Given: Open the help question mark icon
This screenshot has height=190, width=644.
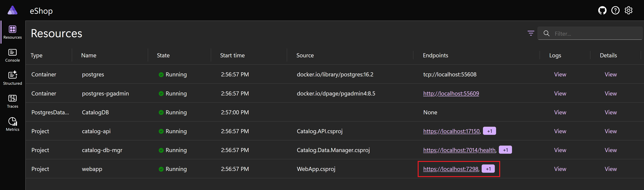Looking at the screenshot, I should click(x=615, y=11).
